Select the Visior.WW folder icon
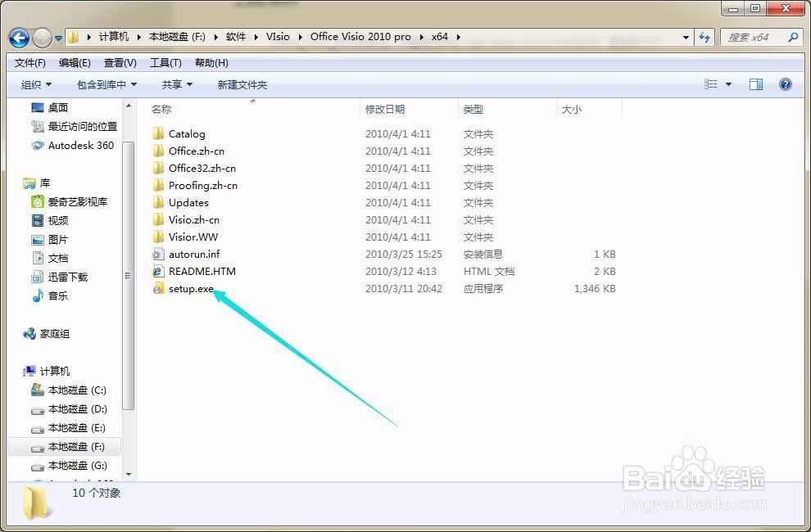 click(x=158, y=237)
